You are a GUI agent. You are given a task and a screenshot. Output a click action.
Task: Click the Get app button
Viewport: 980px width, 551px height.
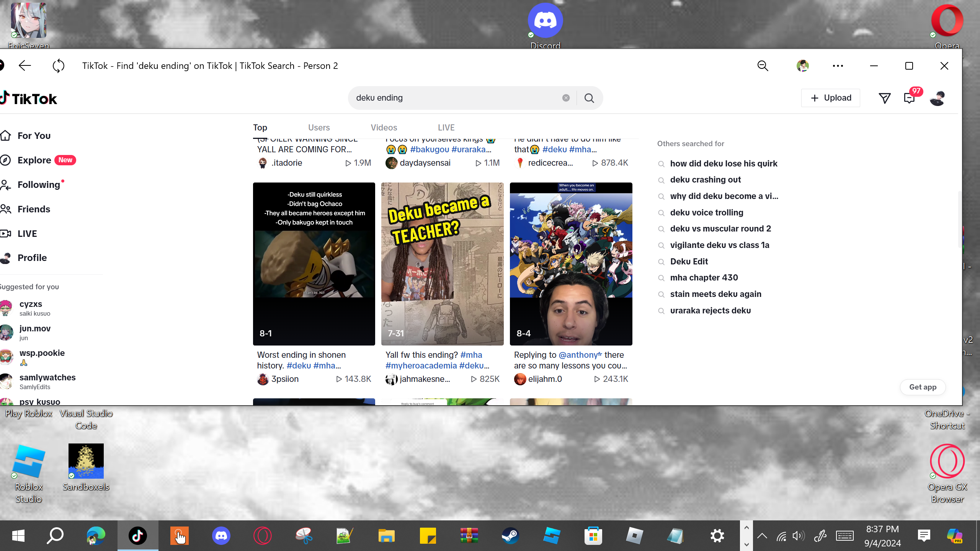click(x=922, y=387)
